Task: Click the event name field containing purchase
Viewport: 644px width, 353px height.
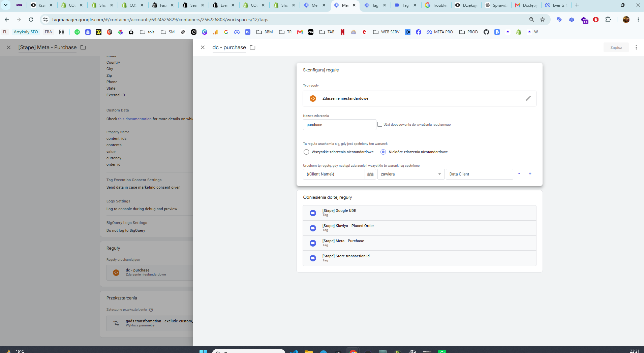Action: [x=339, y=125]
